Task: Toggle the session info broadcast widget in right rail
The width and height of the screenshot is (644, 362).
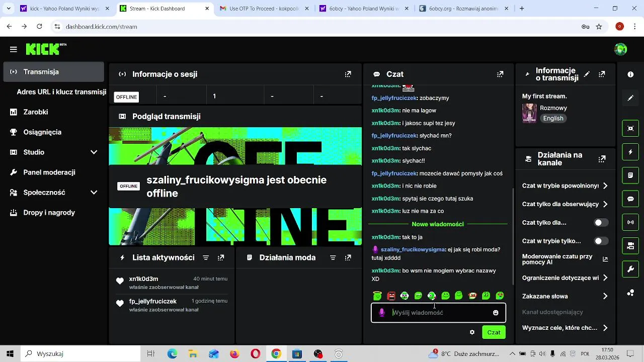Action: [x=630, y=222]
